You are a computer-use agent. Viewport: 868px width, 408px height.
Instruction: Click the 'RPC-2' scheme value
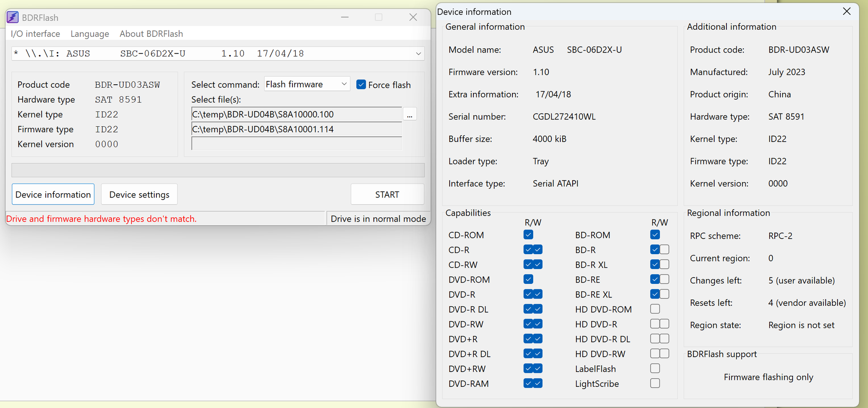(780, 236)
